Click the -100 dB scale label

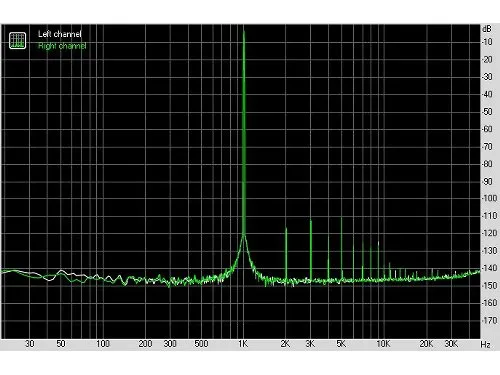(489, 198)
